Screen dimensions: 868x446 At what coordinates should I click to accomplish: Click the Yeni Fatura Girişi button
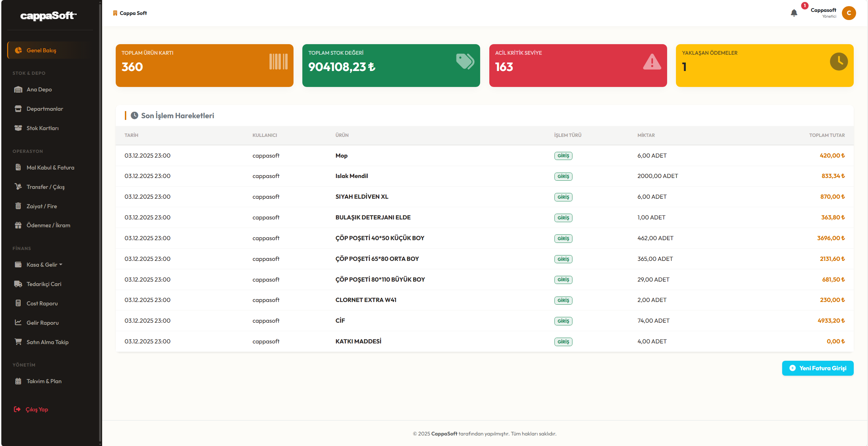point(817,368)
